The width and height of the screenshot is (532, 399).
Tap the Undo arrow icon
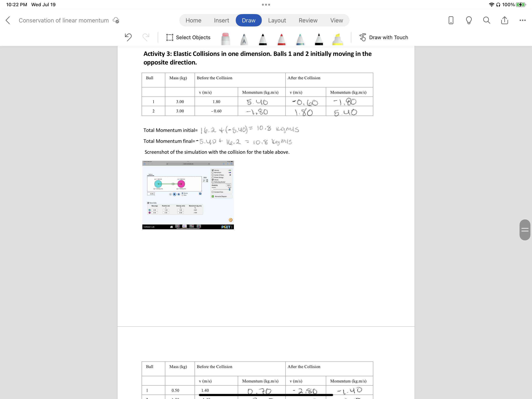pyautogui.click(x=128, y=37)
